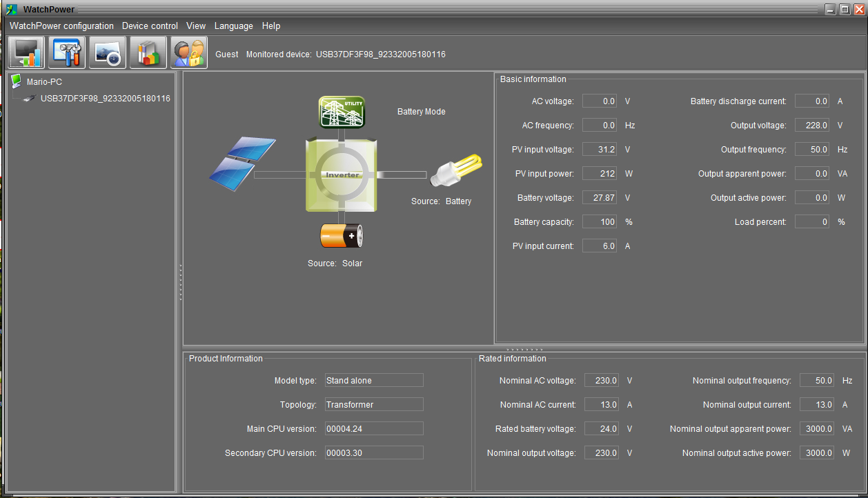Select device USB37DF3F98_92332005180116 in tree

coord(105,99)
